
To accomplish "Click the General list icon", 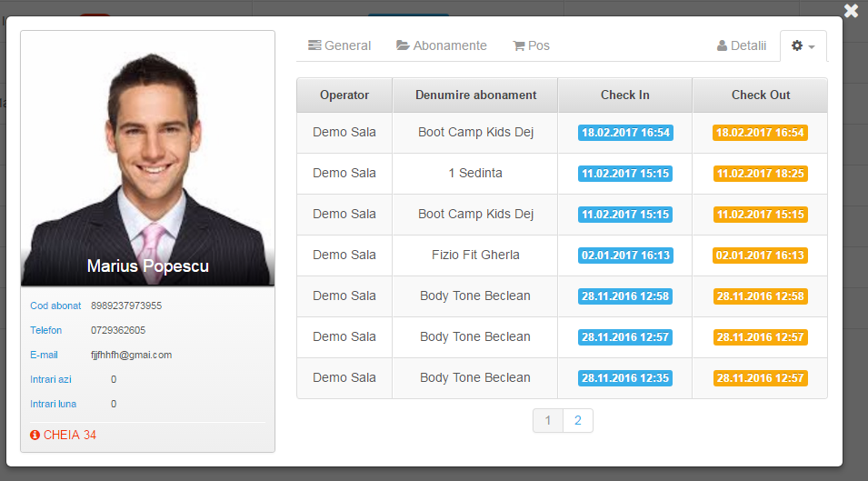I will click(x=314, y=45).
